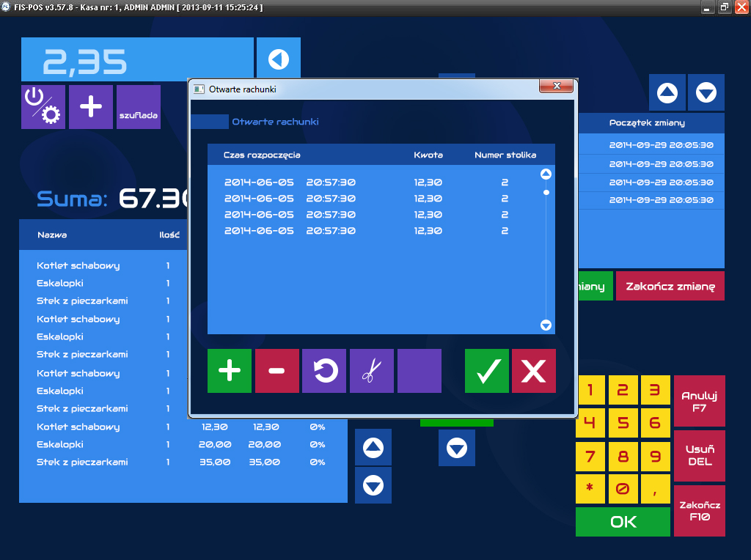This screenshot has width=751, height=560.
Task: Restore down the FIS-POS window
Action: tap(724, 7)
